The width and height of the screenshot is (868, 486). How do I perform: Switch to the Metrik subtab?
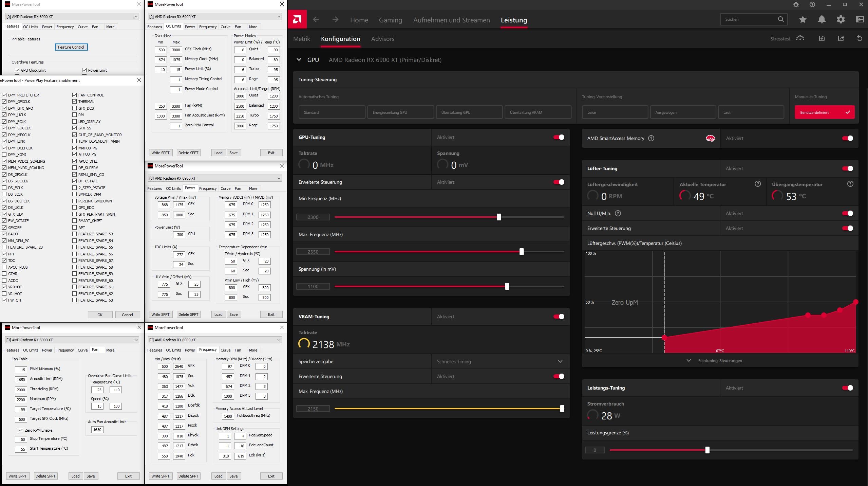(301, 39)
